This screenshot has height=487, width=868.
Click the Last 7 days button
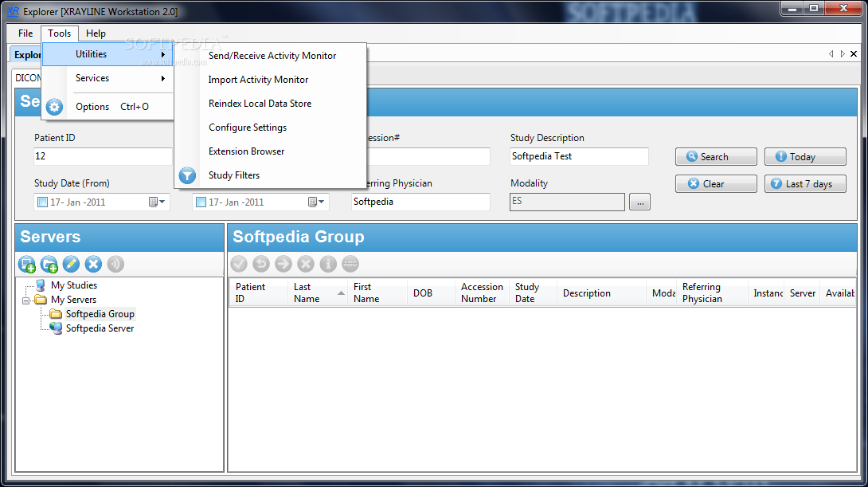[805, 184]
